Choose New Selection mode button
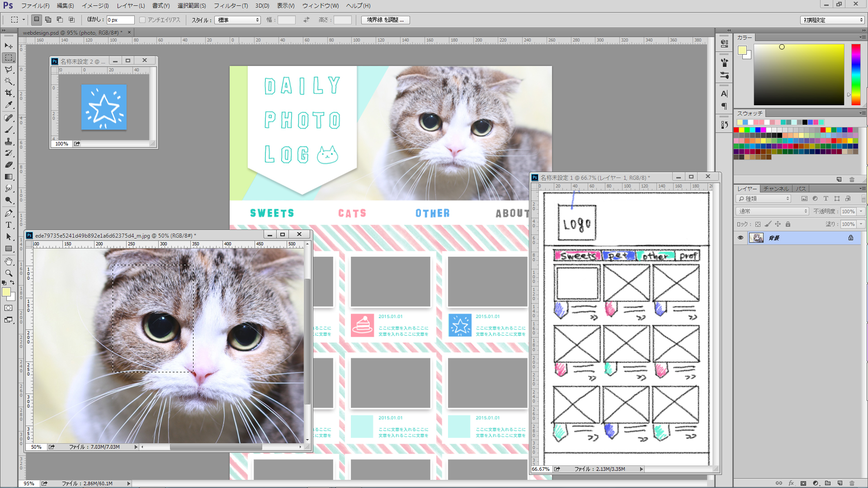 (37, 19)
